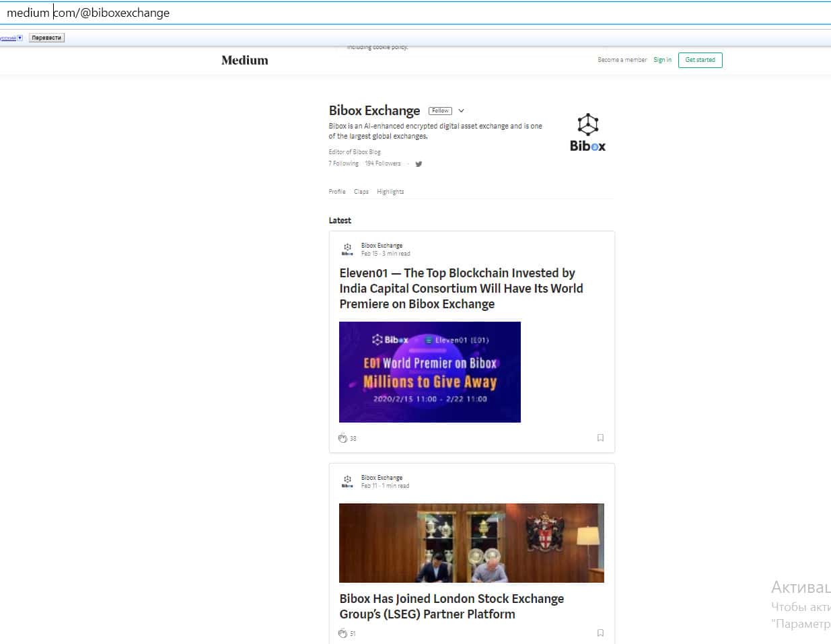Switch to the Claps tab
The width and height of the screenshot is (831, 644).
click(x=361, y=192)
